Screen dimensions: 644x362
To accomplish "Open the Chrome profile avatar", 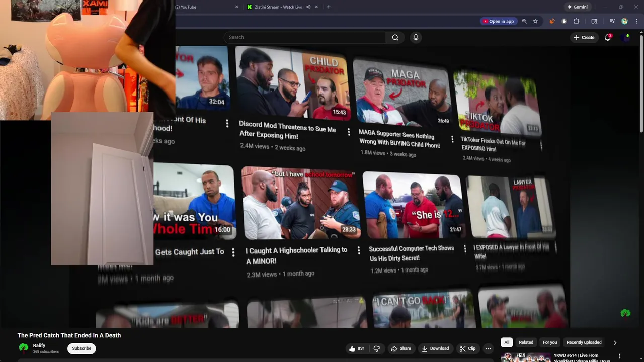I will (x=624, y=21).
